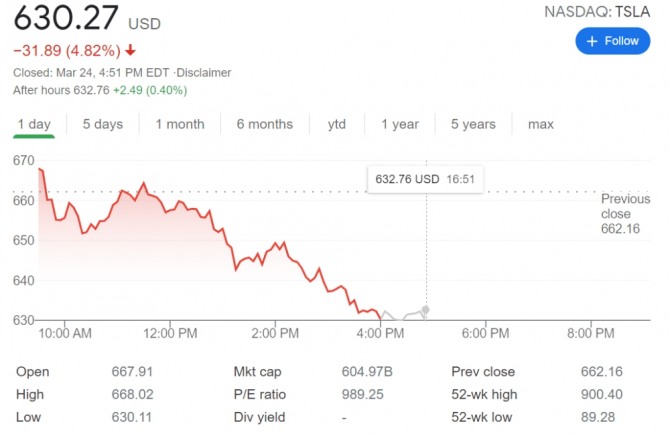The image size is (670, 436).
Task: Open the Disclaimer link
Action: tap(205, 73)
